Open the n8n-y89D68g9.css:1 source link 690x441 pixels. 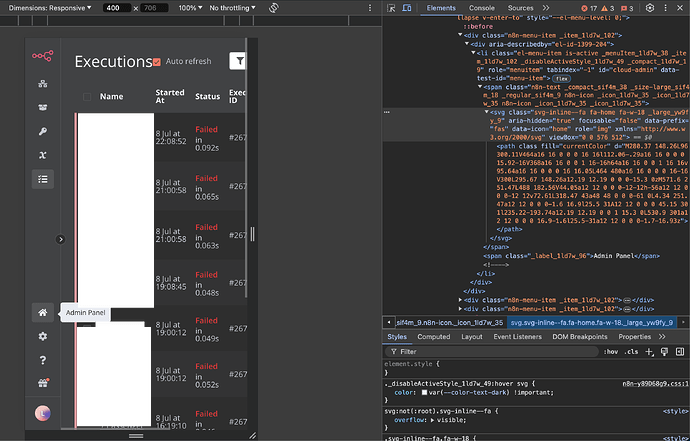(x=655, y=384)
